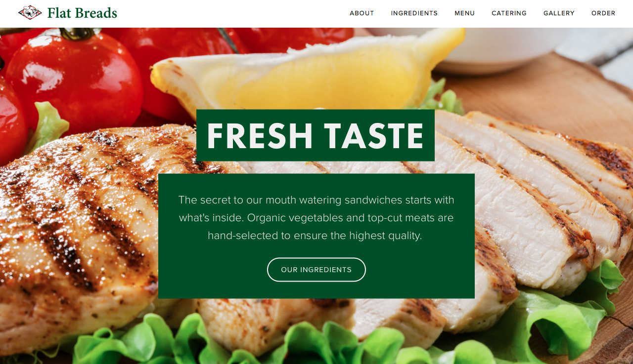
Task: Open the Menu nav item
Action: click(465, 13)
